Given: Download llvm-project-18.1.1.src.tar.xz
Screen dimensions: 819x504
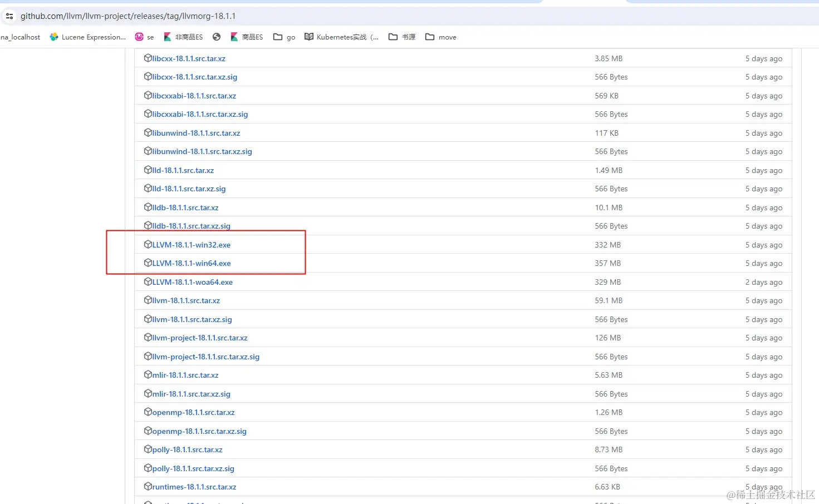Looking at the screenshot, I should click(x=200, y=338).
